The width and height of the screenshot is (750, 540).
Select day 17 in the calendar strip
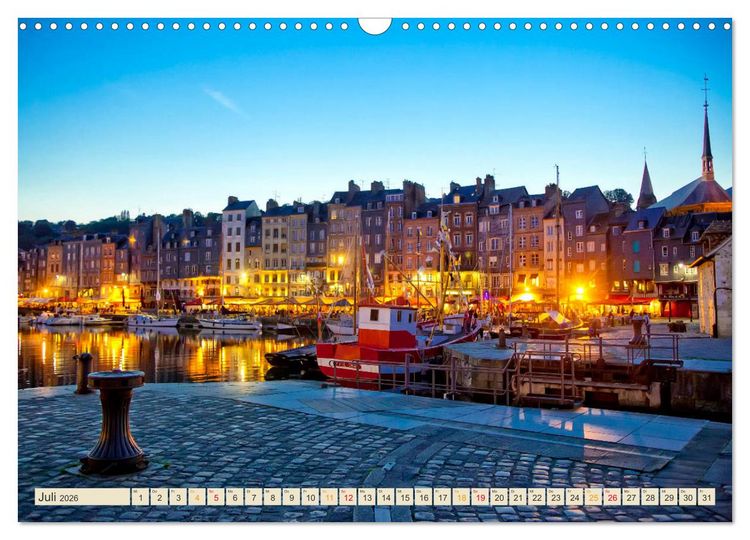[442, 496]
